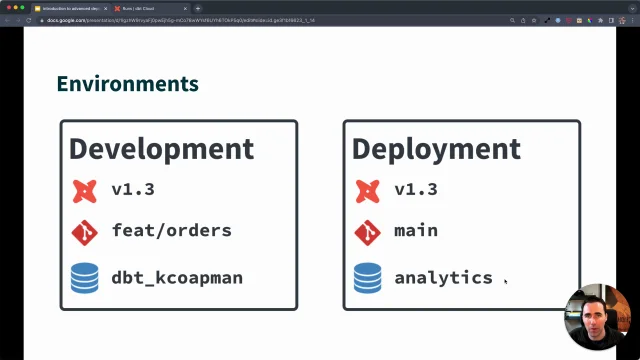The height and width of the screenshot is (360, 640).
Task: Expand the tab search dropdown arrow
Action: click(632, 9)
